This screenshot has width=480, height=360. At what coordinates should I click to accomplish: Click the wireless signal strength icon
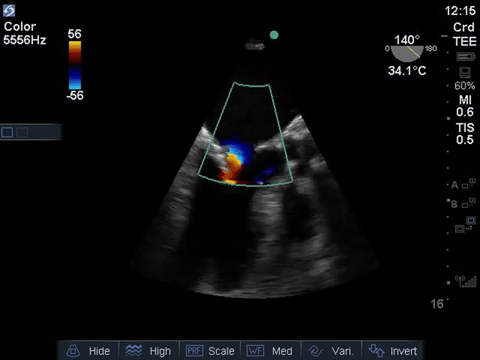tap(466, 281)
